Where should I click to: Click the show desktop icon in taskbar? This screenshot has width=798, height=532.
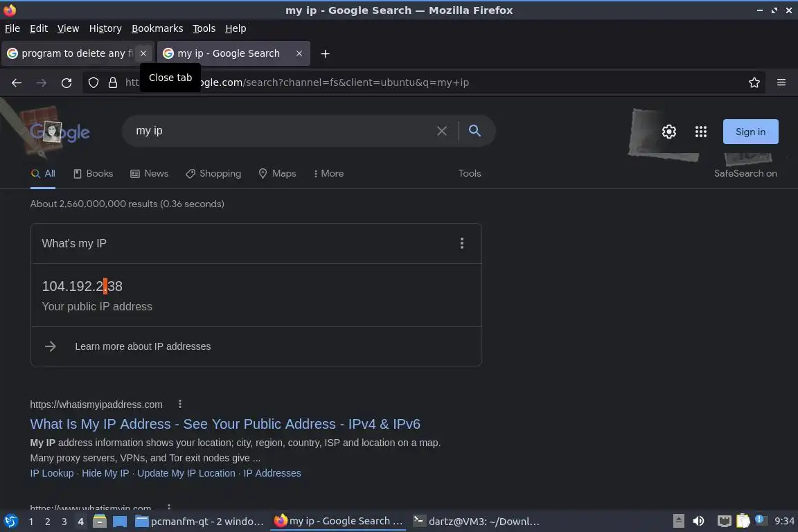pyautogui.click(x=120, y=522)
